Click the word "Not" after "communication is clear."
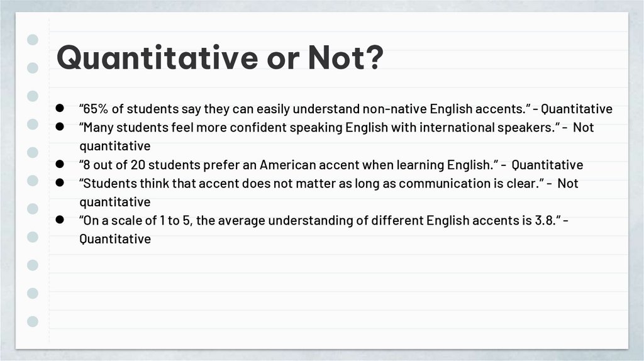Image resolution: width=644 pixels, height=361 pixels. tap(568, 184)
